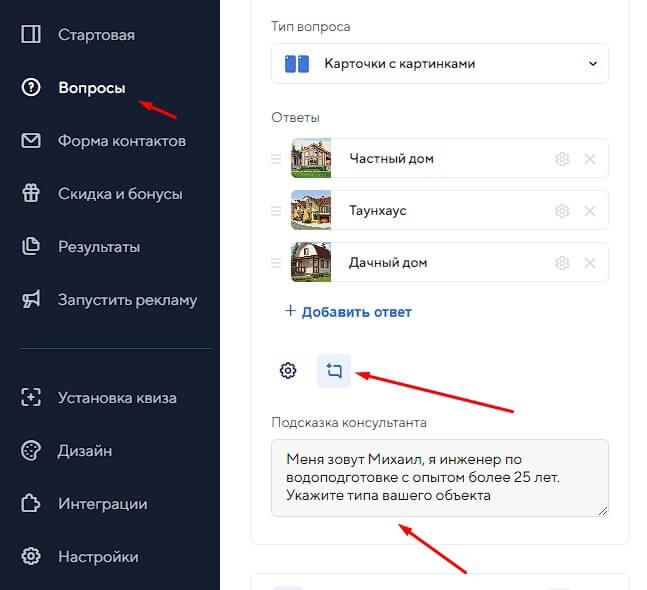647x590 pixels.
Task: Click the plus icon before Добавить ответ
Action: pos(290,311)
